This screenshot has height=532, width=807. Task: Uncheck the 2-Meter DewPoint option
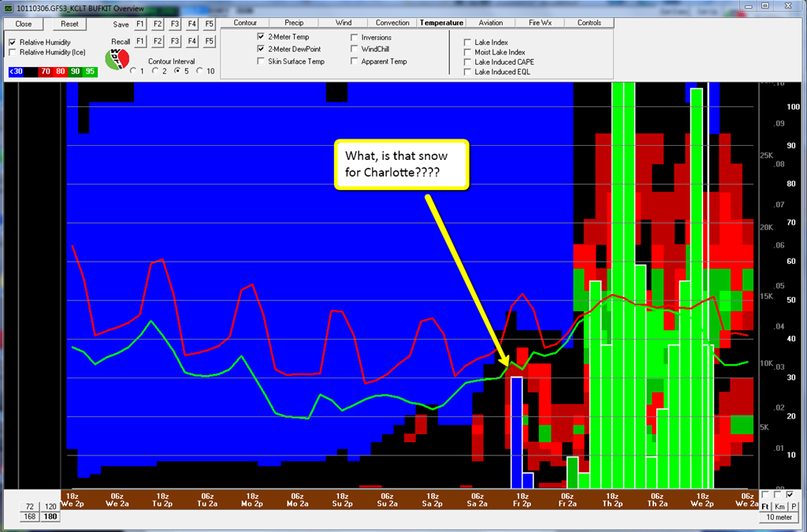click(261, 49)
